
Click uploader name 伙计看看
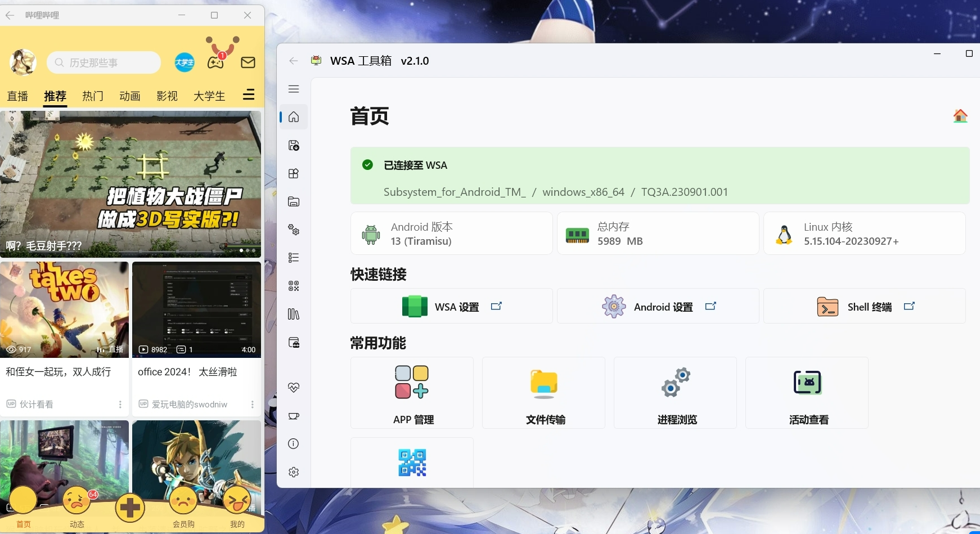click(37, 405)
